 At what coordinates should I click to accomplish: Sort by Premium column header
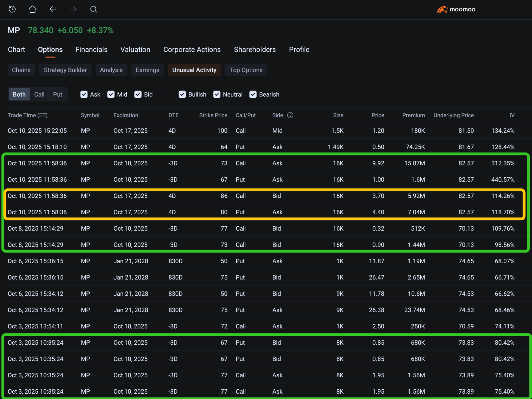pyautogui.click(x=413, y=115)
